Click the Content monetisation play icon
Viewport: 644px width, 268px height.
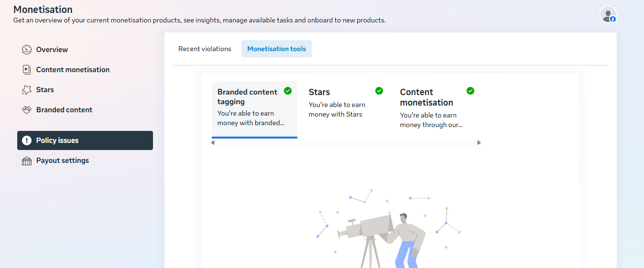click(x=27, y=70)
